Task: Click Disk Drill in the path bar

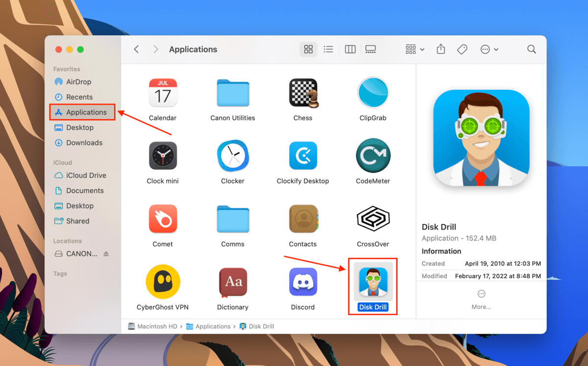Action: click(x=257, y=326)
